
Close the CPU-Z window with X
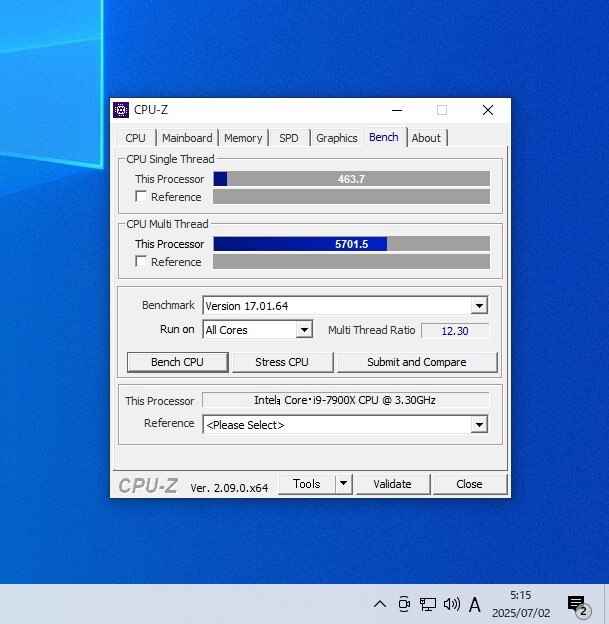click(488, 110)
